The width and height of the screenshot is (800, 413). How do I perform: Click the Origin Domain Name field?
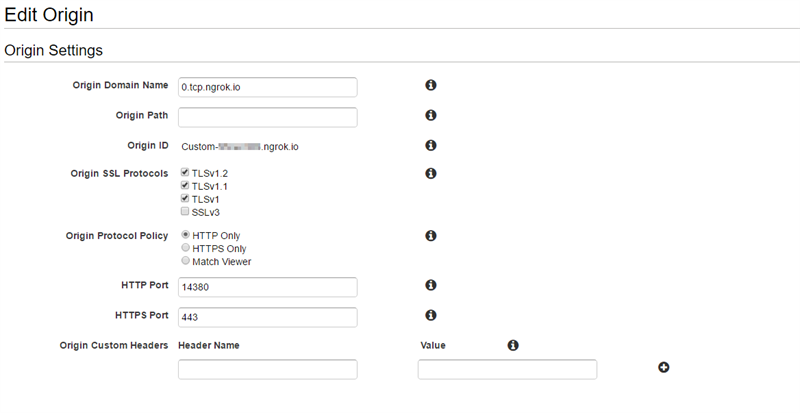point(267,87)
